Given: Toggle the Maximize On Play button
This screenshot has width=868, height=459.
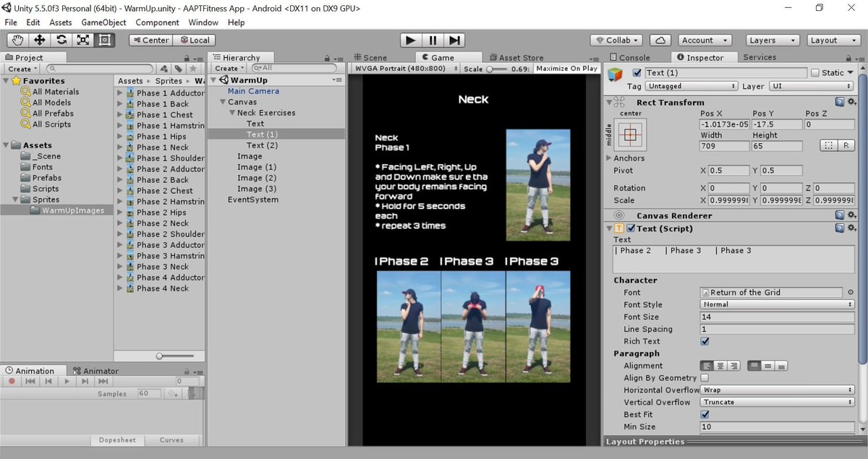Looking at the screenshot, I should tap(566, 69).
